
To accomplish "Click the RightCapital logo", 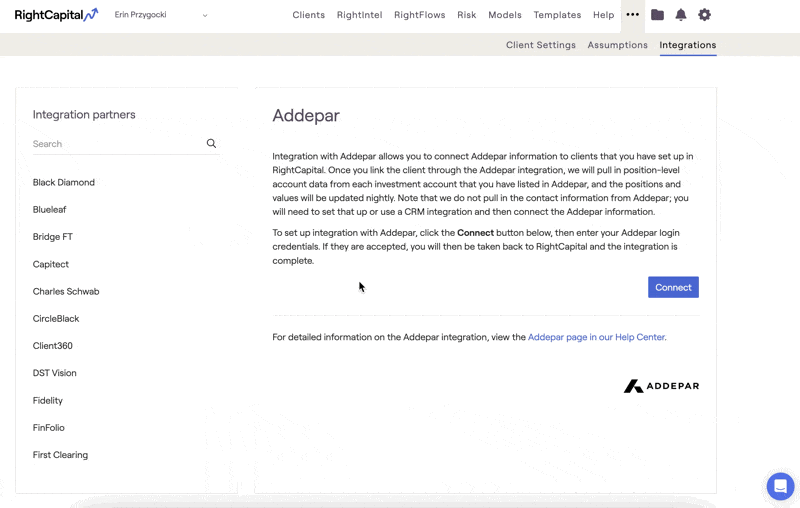I will pos(56,15).
